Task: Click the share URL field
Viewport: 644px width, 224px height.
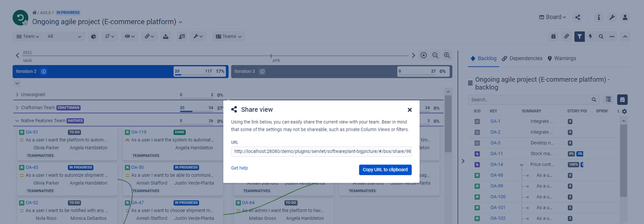Action: click(x=321, y=152)
